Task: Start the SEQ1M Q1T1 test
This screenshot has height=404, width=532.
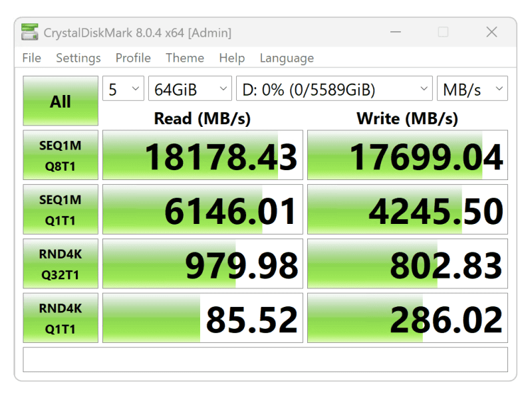Action: (x=61, y=209)
